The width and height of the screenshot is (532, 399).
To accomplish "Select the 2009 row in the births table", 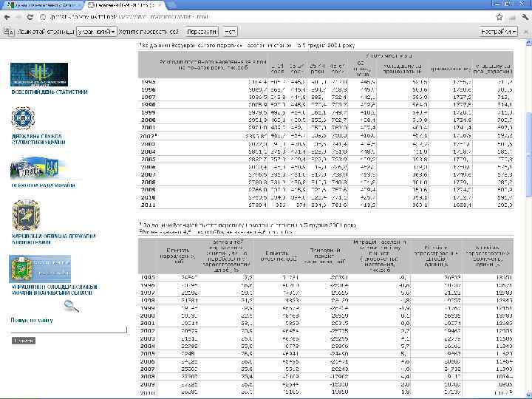I will coord(326,384).
